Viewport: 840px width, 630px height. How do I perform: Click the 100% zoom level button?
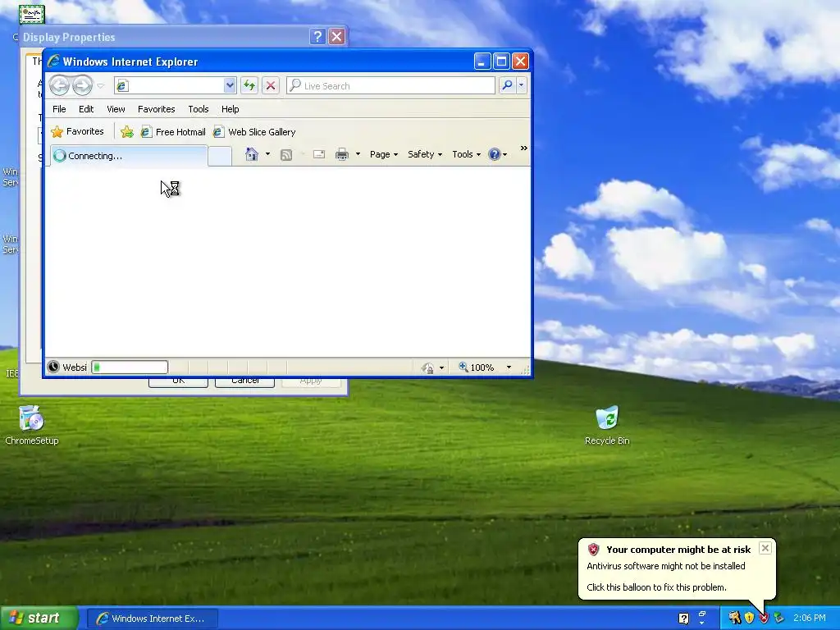pyautogui.click(x=477, y=367)
